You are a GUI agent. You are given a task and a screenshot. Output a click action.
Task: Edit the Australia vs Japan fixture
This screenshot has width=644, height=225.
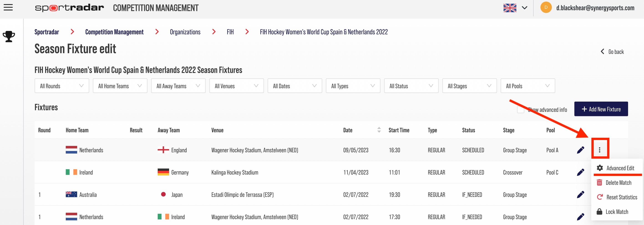click(581, 194)
